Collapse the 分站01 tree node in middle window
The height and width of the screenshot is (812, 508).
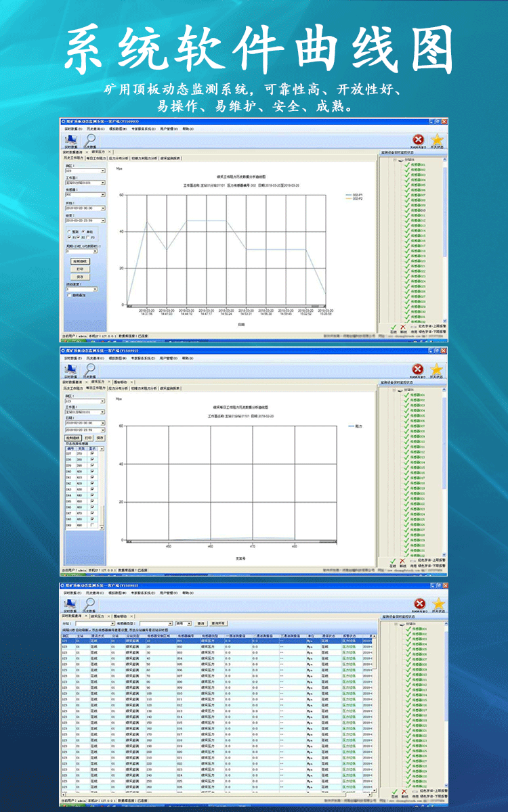tap(394, 390)
